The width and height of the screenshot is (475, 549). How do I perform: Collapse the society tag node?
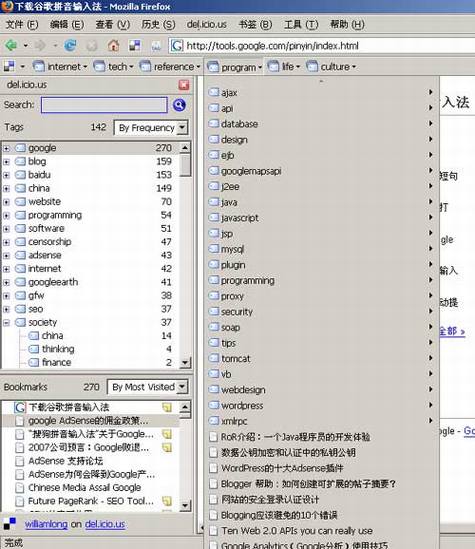click(6, 322)
